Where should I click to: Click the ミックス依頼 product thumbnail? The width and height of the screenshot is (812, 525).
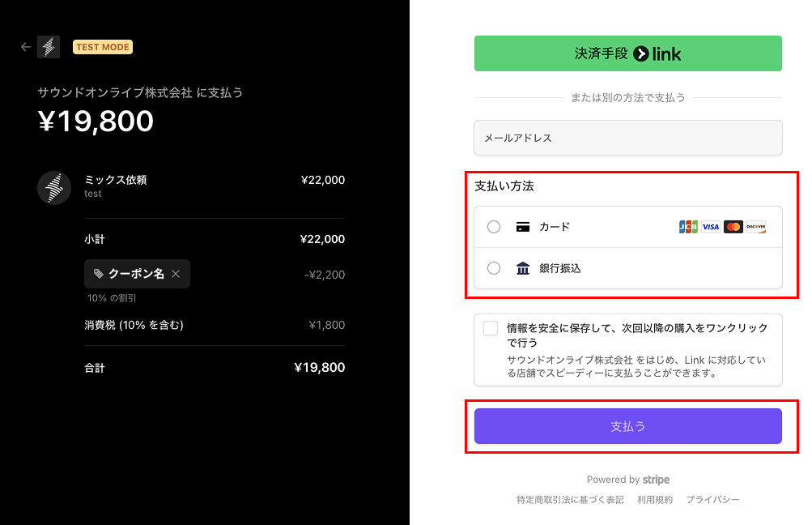(x=54, y=187)
